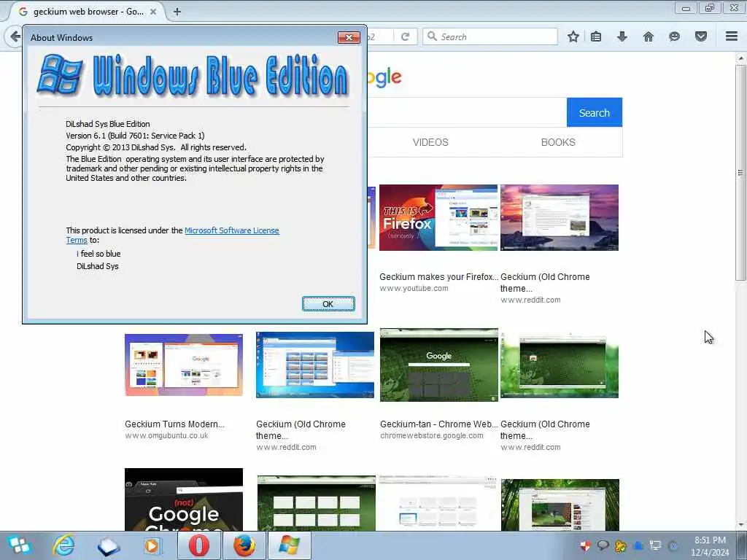Click chromewebstore.google.com source text

pos(432,435)
